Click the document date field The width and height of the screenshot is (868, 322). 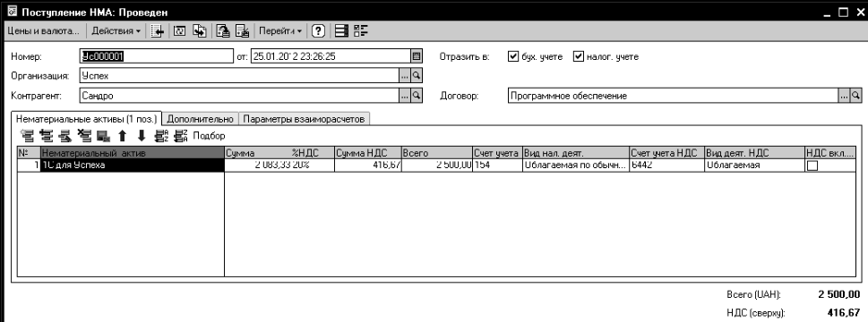point(331,56)
